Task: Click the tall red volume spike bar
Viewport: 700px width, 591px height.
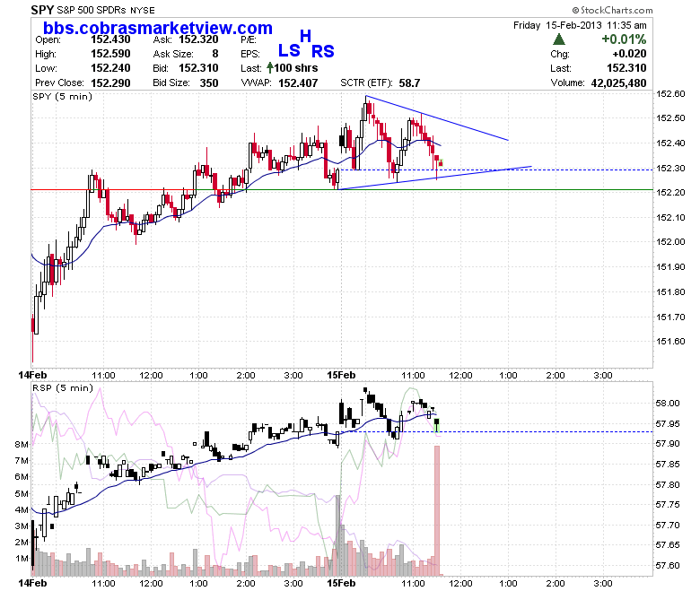Action: [437, 510]
